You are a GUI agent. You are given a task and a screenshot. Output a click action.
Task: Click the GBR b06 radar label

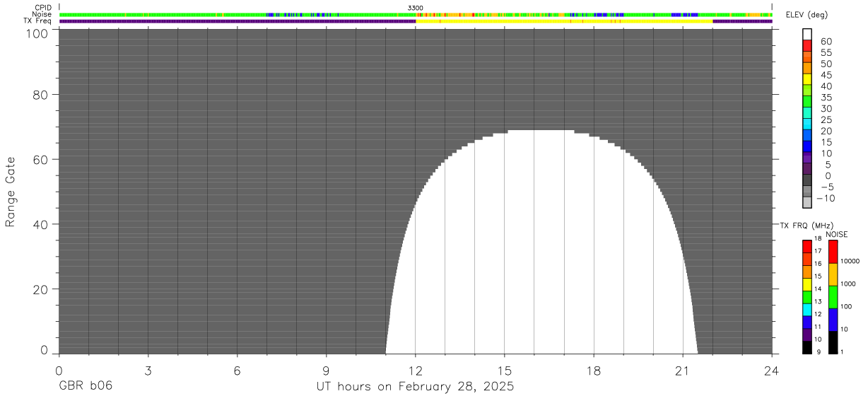click(86, 387)
